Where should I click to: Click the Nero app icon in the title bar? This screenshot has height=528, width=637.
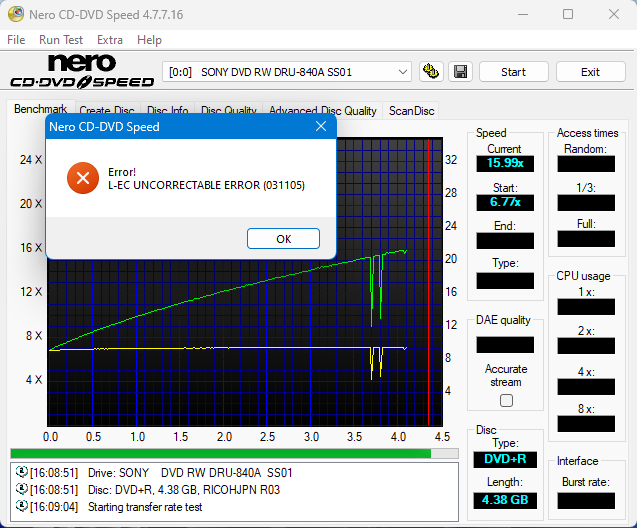[15, 14]
